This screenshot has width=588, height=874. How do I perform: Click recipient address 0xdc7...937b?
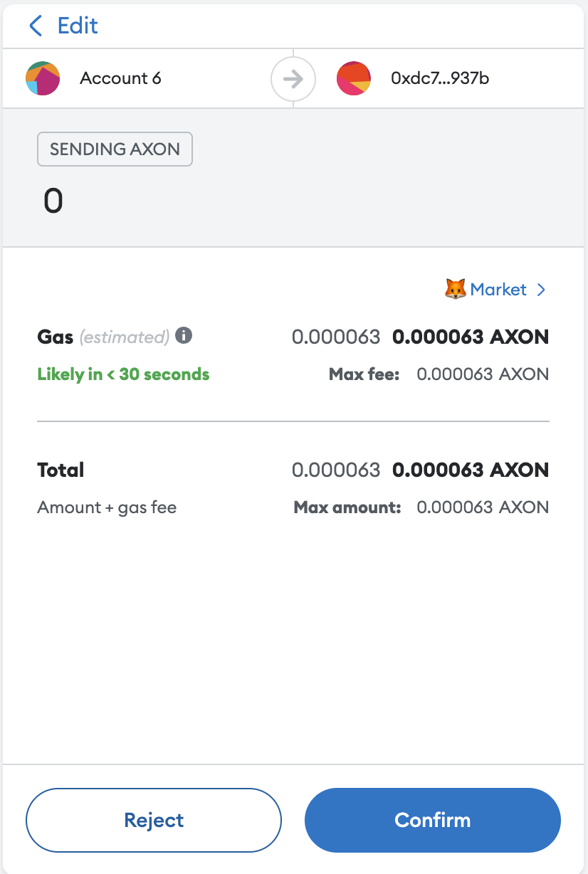(x=440, y=78)
